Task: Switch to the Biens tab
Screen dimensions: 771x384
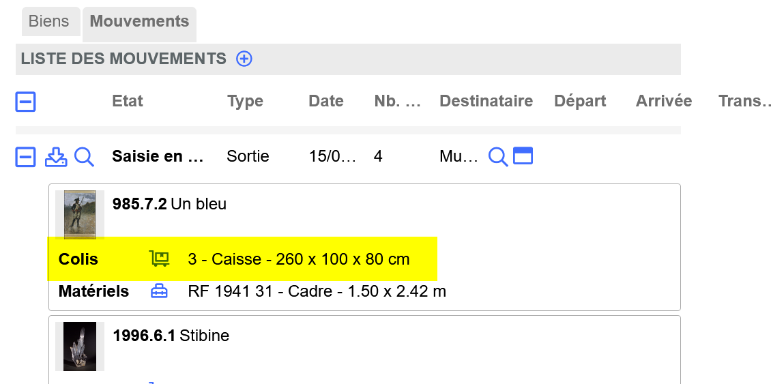Action: tap(49, 21)
